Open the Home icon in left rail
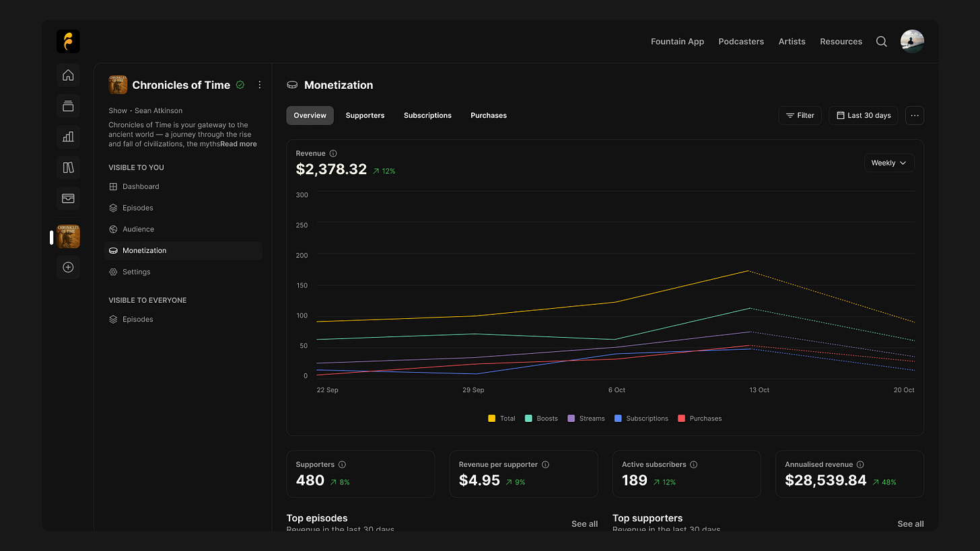Viewport: 980px width, 551px height. tap(68, 75)
